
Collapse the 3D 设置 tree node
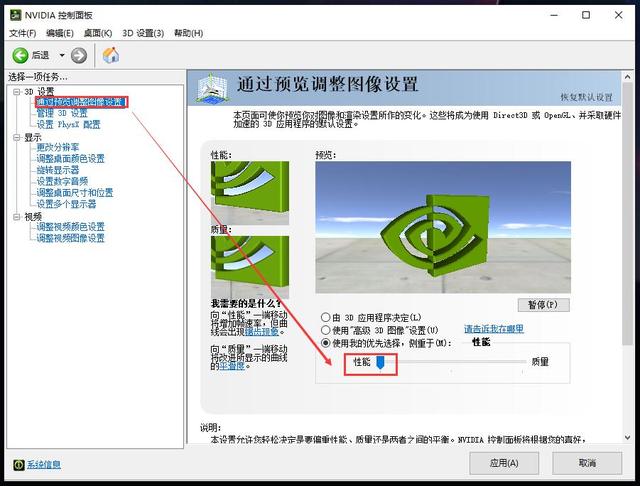coord(17,92)
